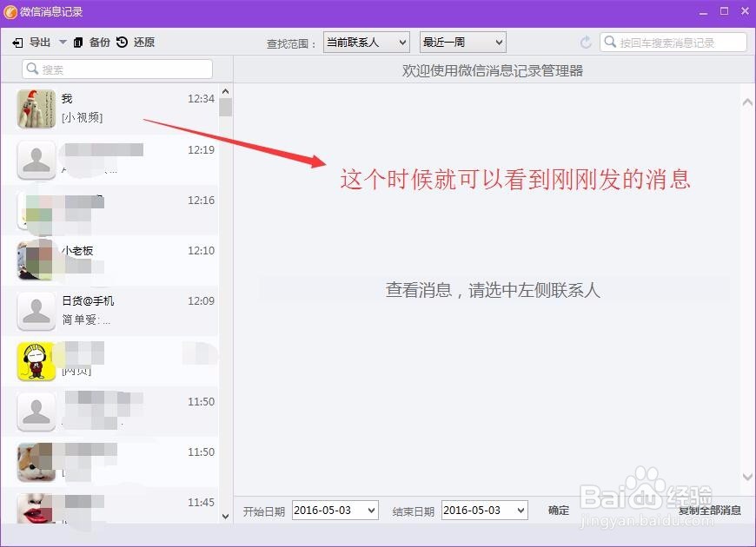The height and width of the screenshot is (547, 756).
Task: Close the 微信消息记录 window
Action: click(745, 11)
